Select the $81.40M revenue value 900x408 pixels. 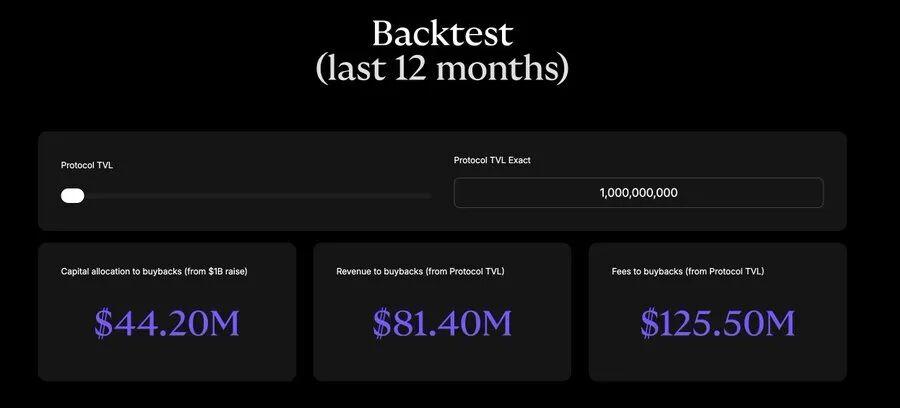442,322
